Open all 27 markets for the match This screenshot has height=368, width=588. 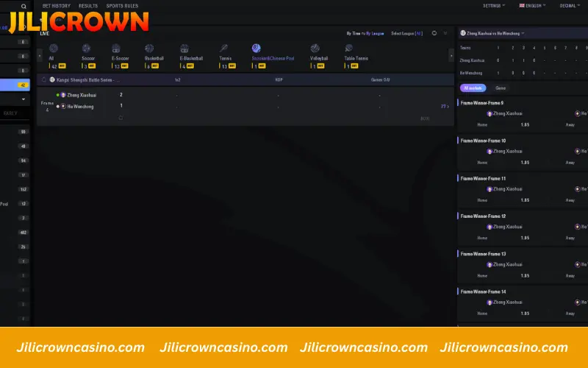(445, 107)
